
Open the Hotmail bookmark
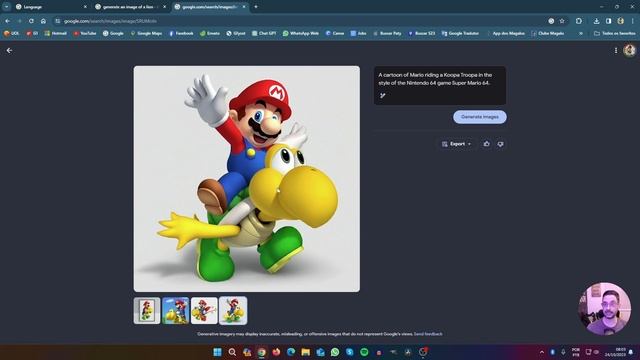pos(56,33)
